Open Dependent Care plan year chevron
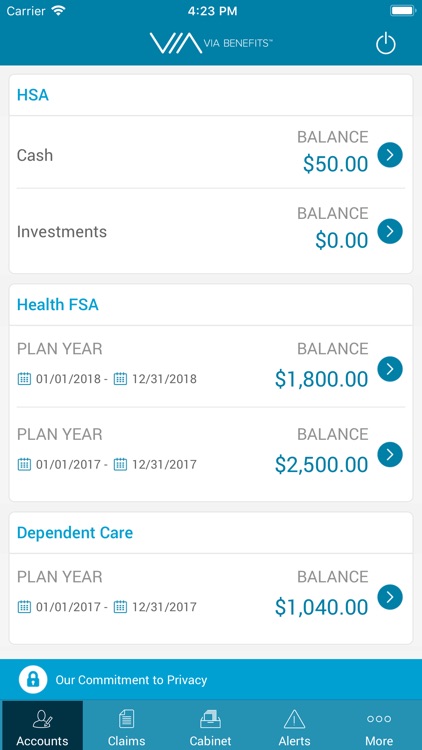 click(390, 597)
